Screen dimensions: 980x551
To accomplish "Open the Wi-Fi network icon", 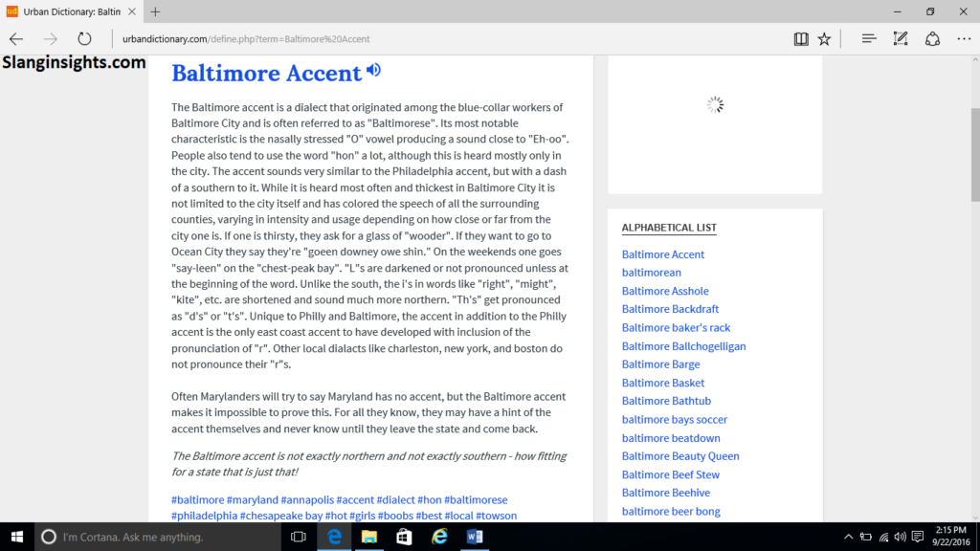I will [x=883, y=537].
